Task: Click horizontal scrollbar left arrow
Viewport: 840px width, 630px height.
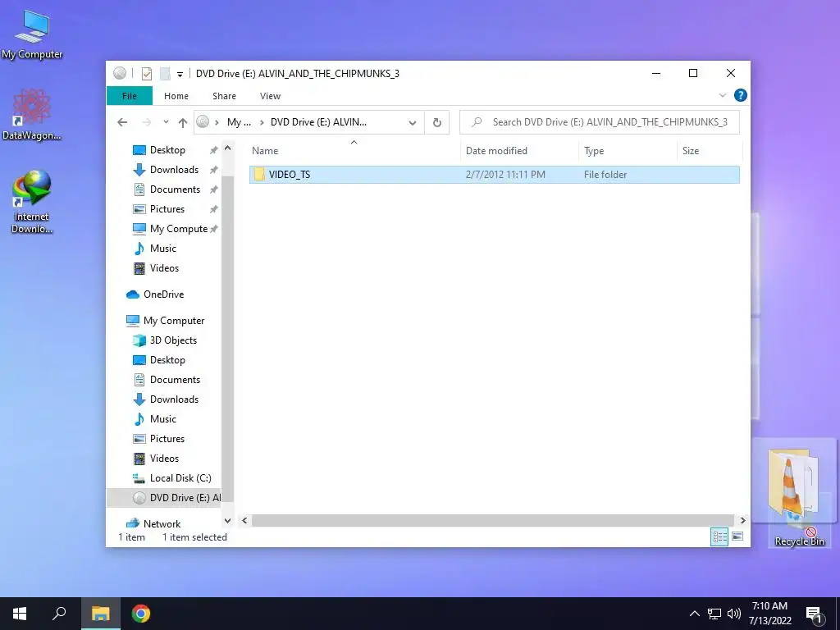Action: (x=244, y=521)
